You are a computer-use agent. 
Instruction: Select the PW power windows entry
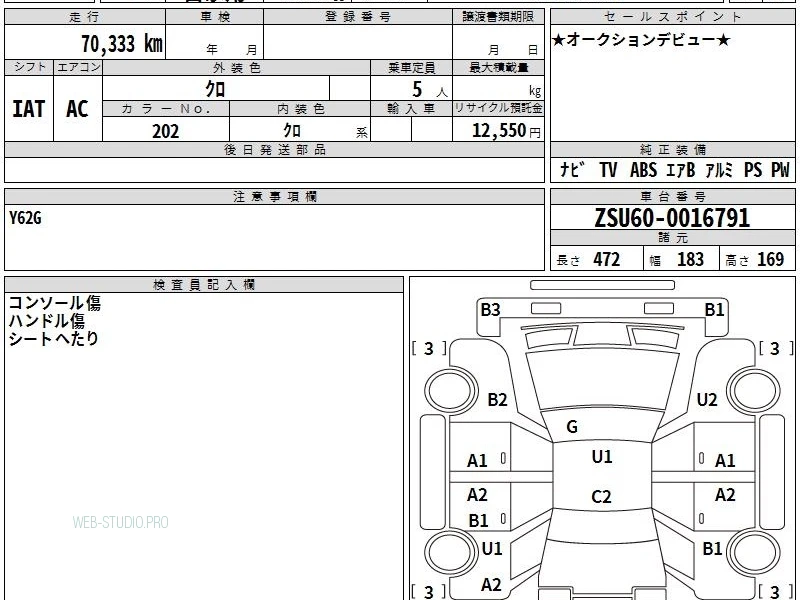(x=780, y=169)
